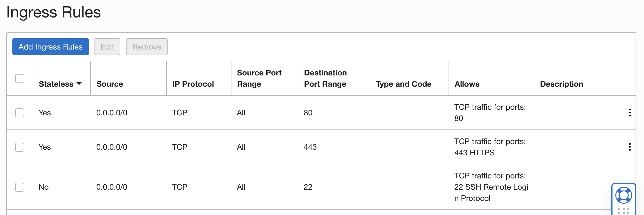The height and width of the screenshot is (215, 644).
Task: Open actions menu for port 80 rule
Action: click(630, 113)
